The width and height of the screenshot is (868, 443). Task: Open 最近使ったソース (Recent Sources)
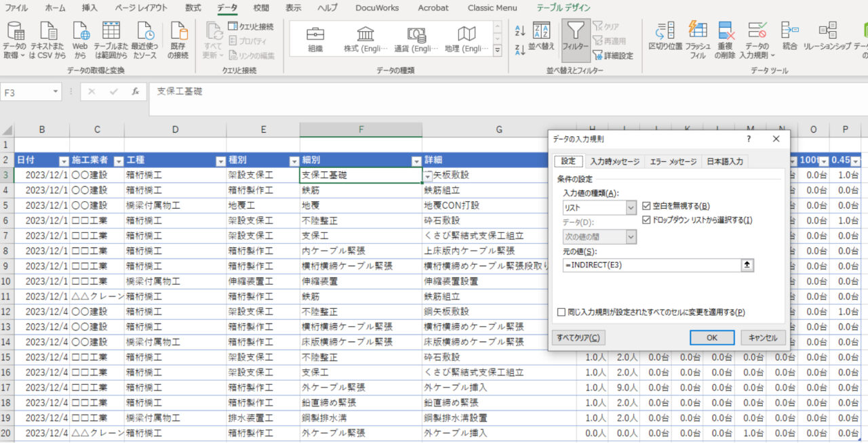point(145,40)
